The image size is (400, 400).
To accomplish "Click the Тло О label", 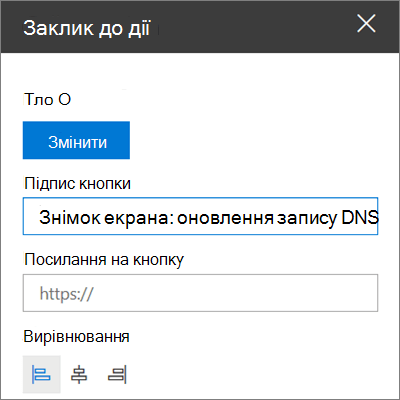I will (x=47, y=99).
